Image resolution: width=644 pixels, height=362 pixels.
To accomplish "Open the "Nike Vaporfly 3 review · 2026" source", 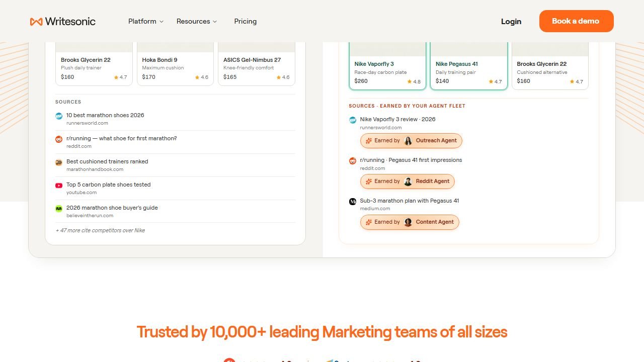I will [x=398, y=119].
